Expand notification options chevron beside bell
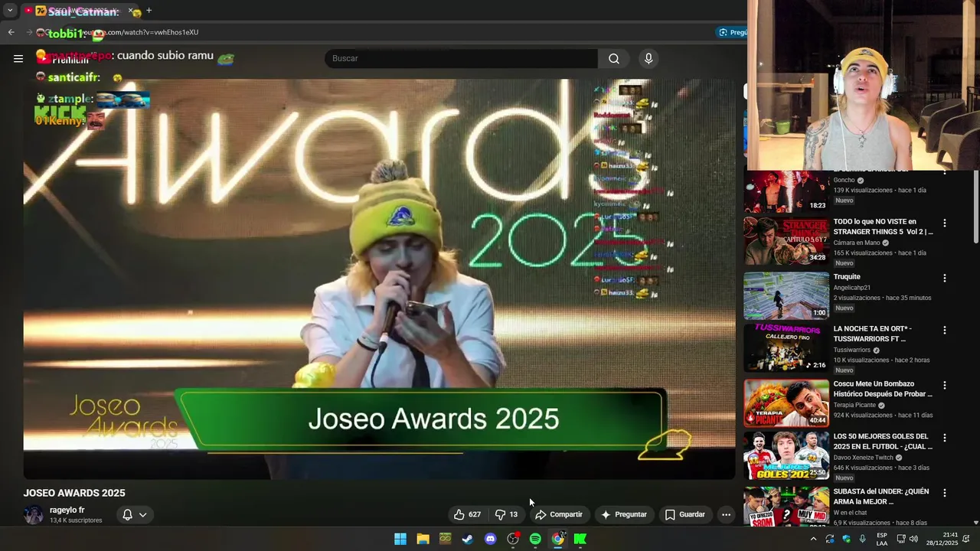Screen dimensions: 980x551 (x=142, y=514)
